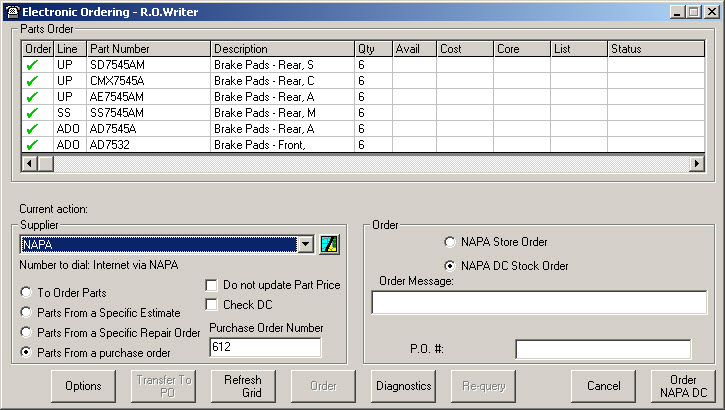Screen dimensions: 725x410
Task: Enable Do not update Part Price
Action: [x=211, y=285]
